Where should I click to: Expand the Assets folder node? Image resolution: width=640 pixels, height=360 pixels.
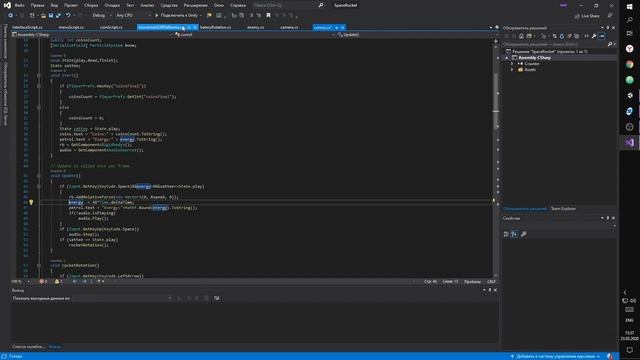click(x=512, y=70)
